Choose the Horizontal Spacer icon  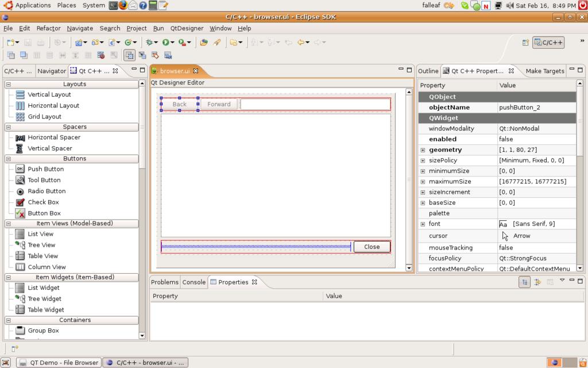point(20,137)
